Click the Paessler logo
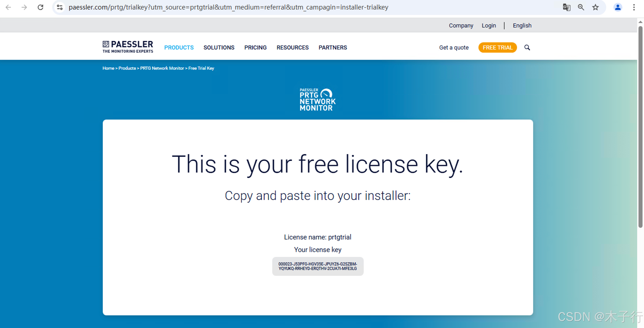Viewport: 644px width, 328px height. point(128,47)
